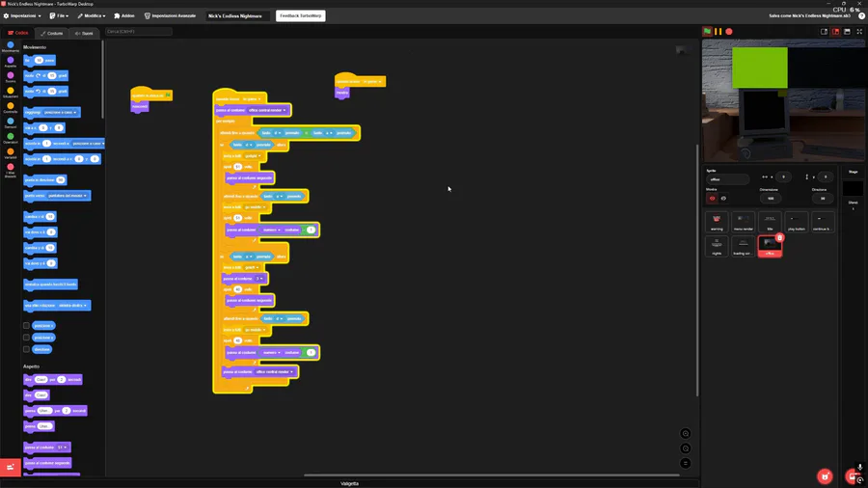This screenshot has width=868, height=488.
Task: Reset workspace zoom with the equals icon
Action: (686, 463)
